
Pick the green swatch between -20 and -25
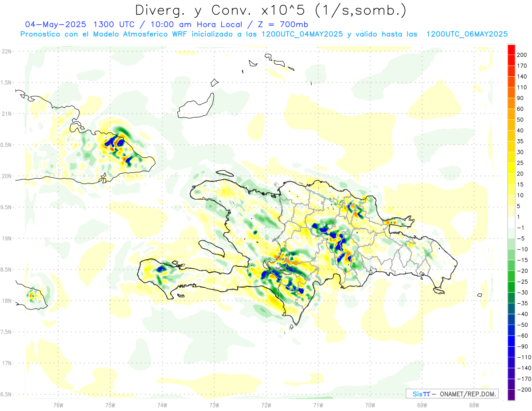pos(512,276)
